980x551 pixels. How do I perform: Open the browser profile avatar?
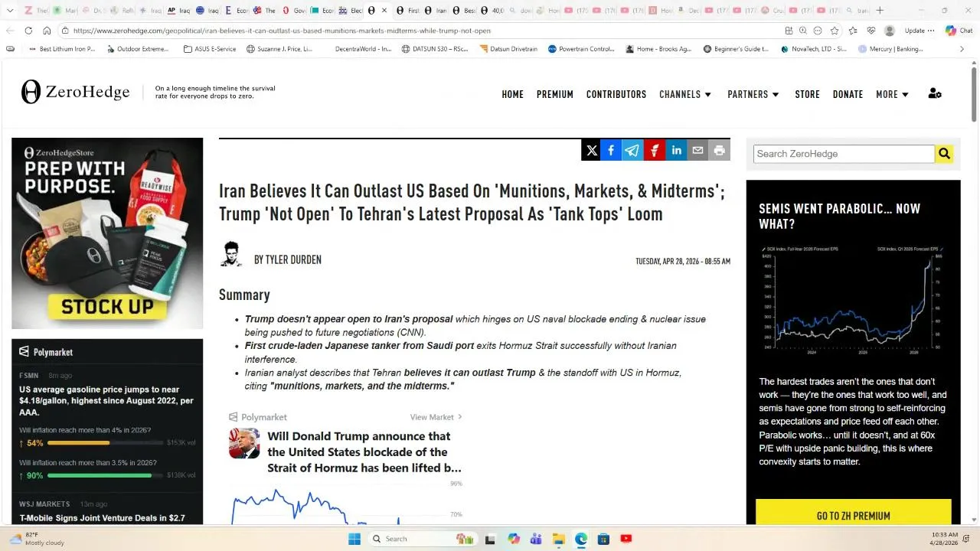[890, 31]
